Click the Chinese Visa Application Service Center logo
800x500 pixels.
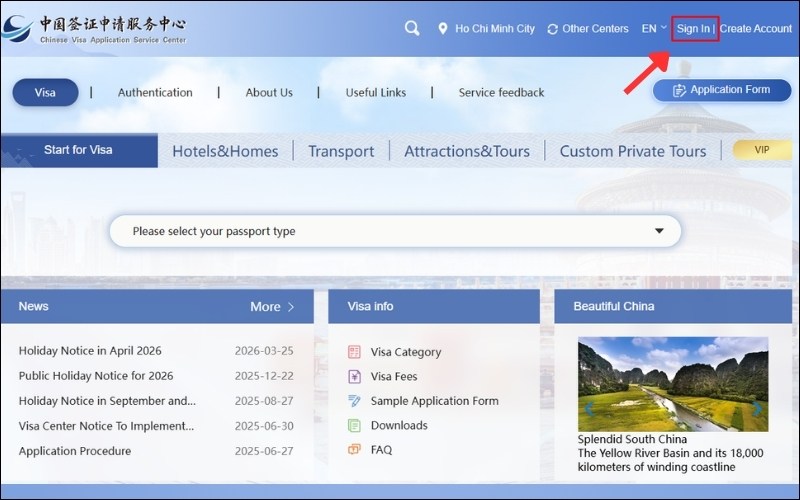(x=94, y=30)
